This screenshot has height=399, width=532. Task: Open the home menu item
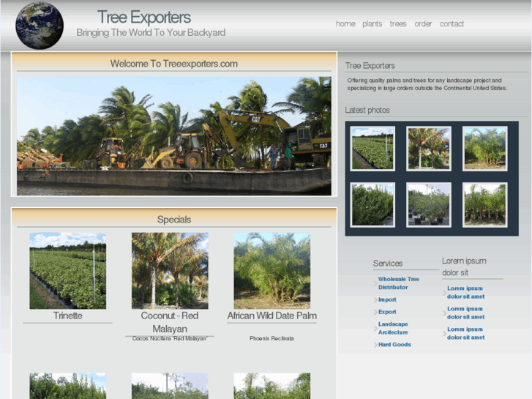pyautogui.click(x=345, y=23)
